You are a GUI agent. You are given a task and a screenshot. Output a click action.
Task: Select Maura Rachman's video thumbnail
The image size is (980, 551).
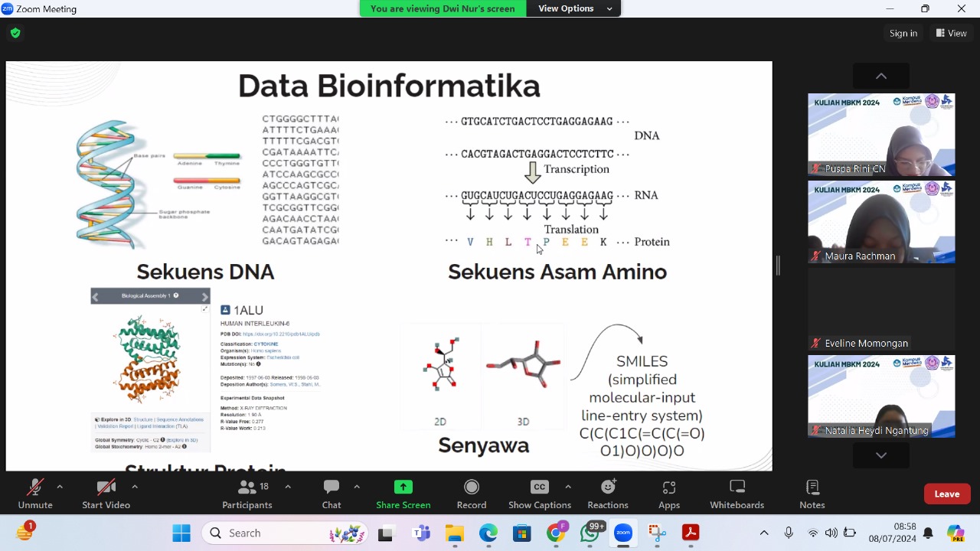(881, 222)
